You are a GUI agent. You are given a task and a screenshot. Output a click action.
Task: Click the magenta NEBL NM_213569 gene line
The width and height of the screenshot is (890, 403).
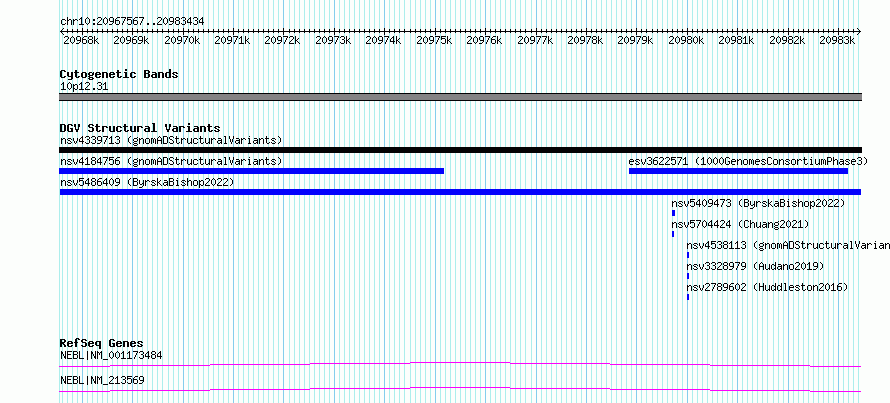tap(460, 389)
